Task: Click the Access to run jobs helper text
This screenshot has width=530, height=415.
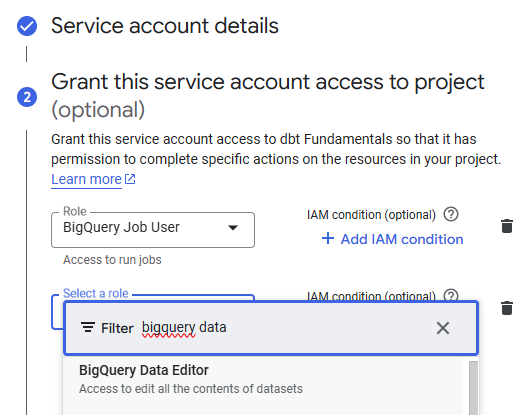Action: [x=112, y=260]
